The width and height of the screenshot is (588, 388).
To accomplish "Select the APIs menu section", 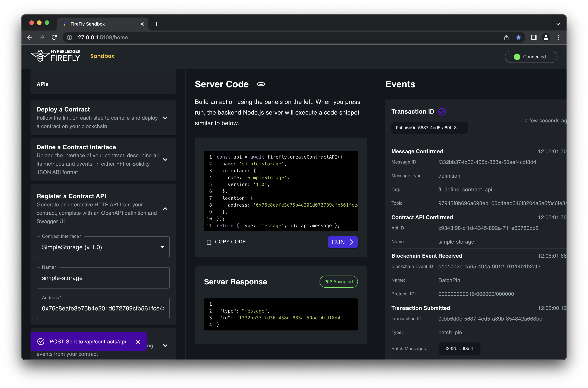I will pos(43,84).
